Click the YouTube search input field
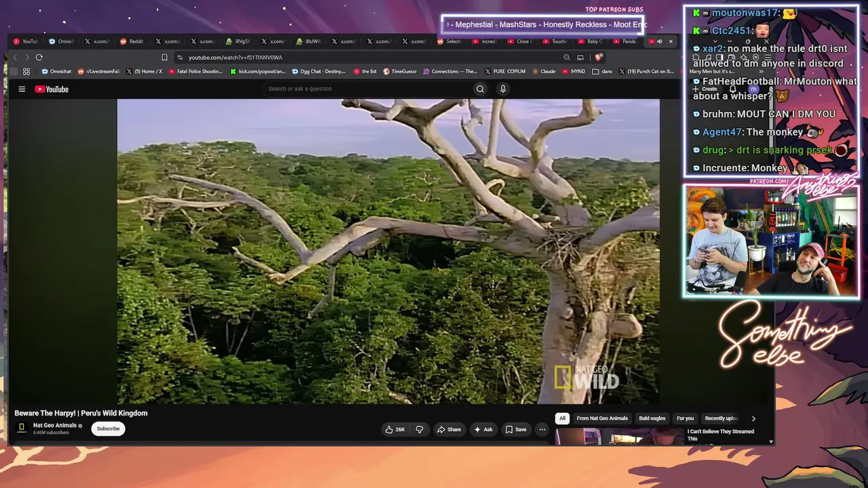Viewport: 868px width, 488px height. [367, 89]
